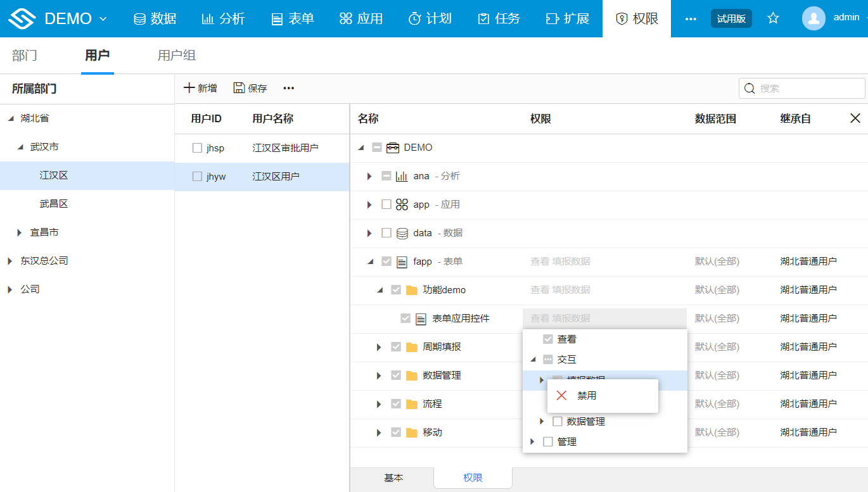
Task: Click the admin user avatar
Action: tap(814, 18)
